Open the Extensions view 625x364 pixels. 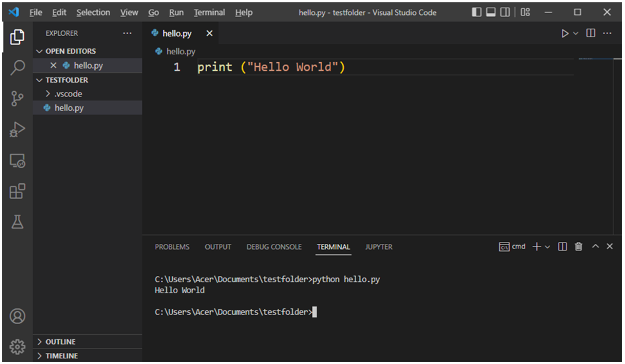click(17, 191)
